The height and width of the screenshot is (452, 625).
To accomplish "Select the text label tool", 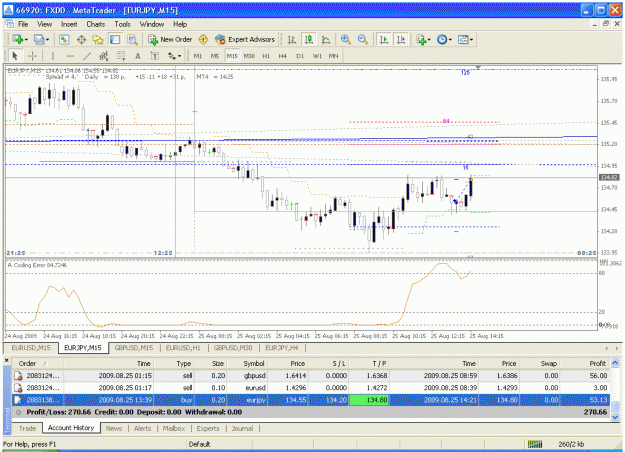I will (x=155, y=56).
